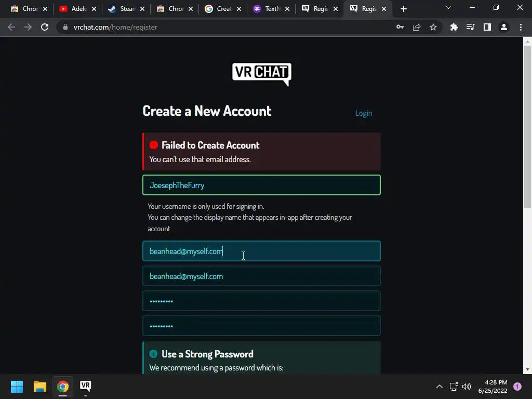Click the confirm email field
This screenshot has width=532, height=399.
261,276
